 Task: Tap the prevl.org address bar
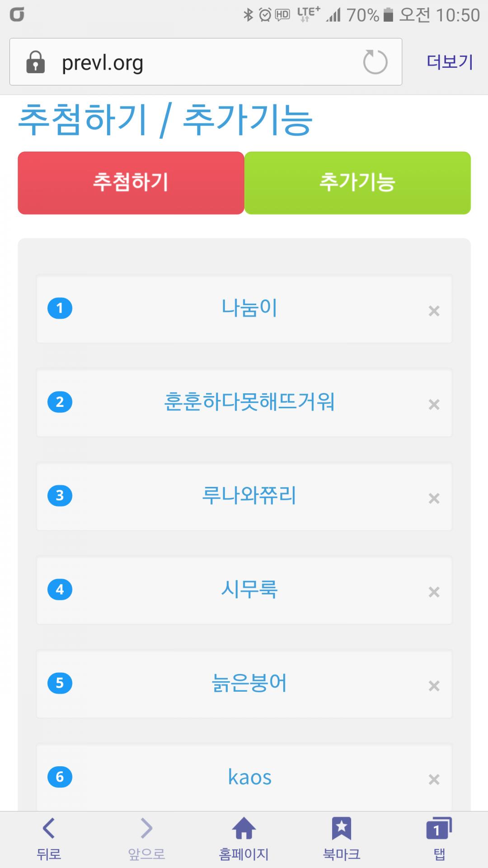[203, 62]
